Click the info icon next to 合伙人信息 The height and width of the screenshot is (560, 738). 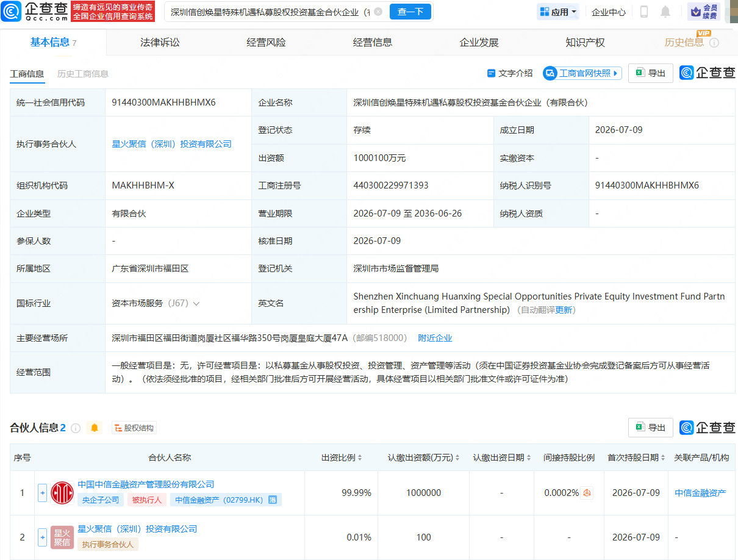[x=76, y=428]
